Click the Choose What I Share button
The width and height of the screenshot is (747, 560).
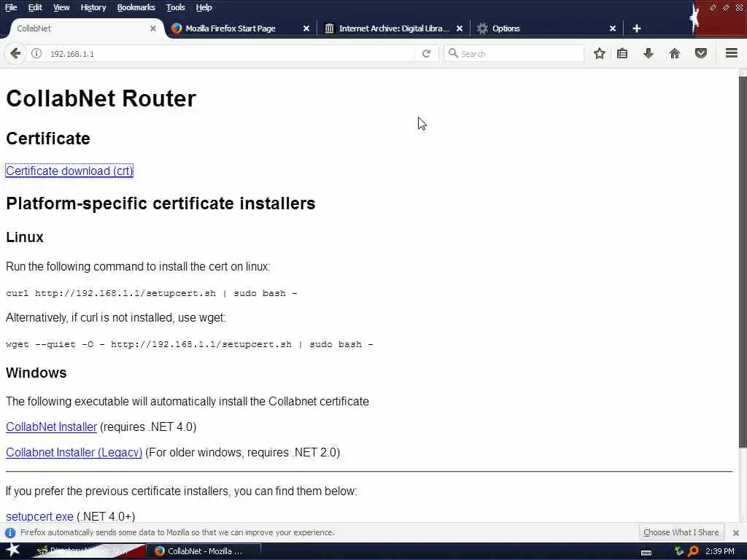[x=681, y=532]
